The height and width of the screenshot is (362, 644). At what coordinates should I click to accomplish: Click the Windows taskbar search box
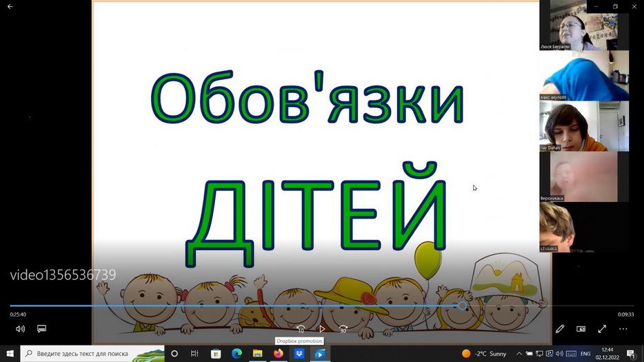point(92,354)
